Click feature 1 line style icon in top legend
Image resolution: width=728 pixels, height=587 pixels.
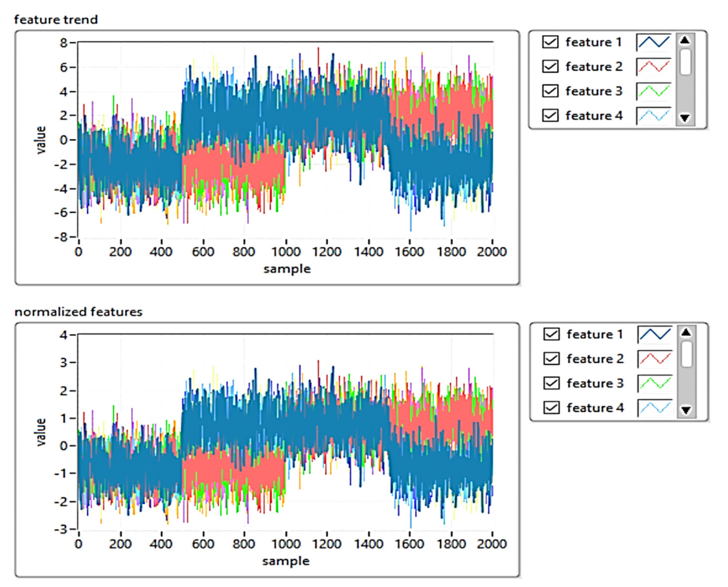pos(653,42)
